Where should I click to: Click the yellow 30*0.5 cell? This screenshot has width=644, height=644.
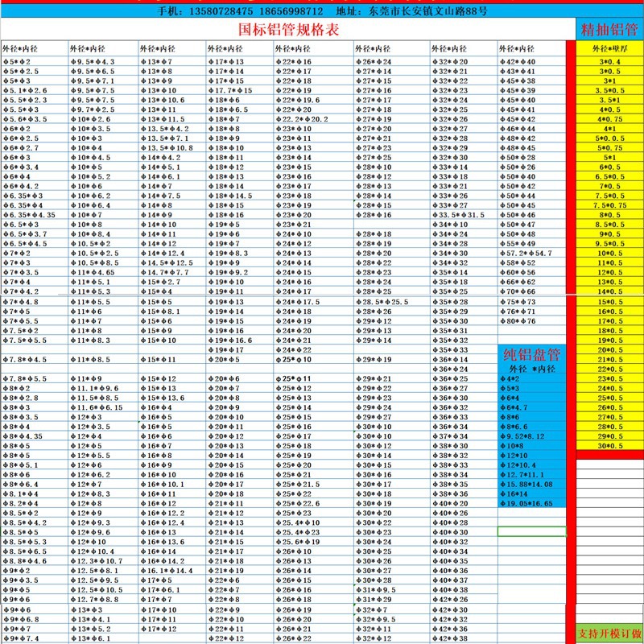pos(609,446)
